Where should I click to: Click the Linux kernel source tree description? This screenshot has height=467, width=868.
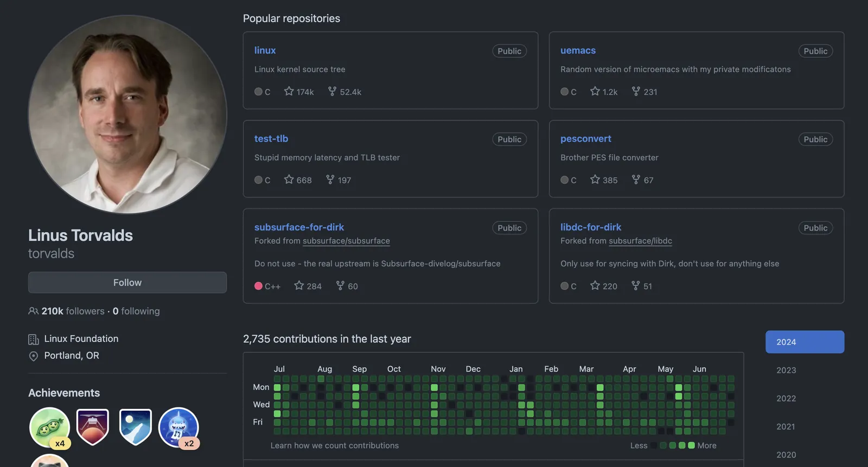point(300,69)
